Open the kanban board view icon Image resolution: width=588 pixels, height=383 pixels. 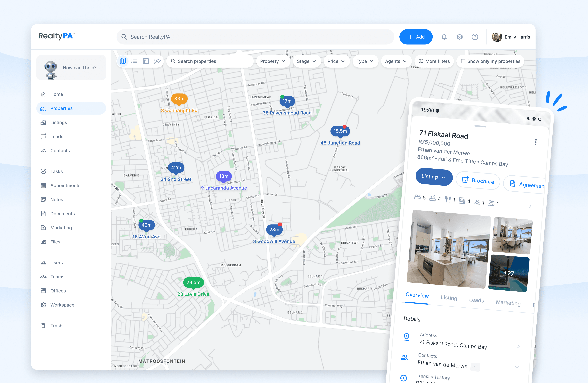146,61
